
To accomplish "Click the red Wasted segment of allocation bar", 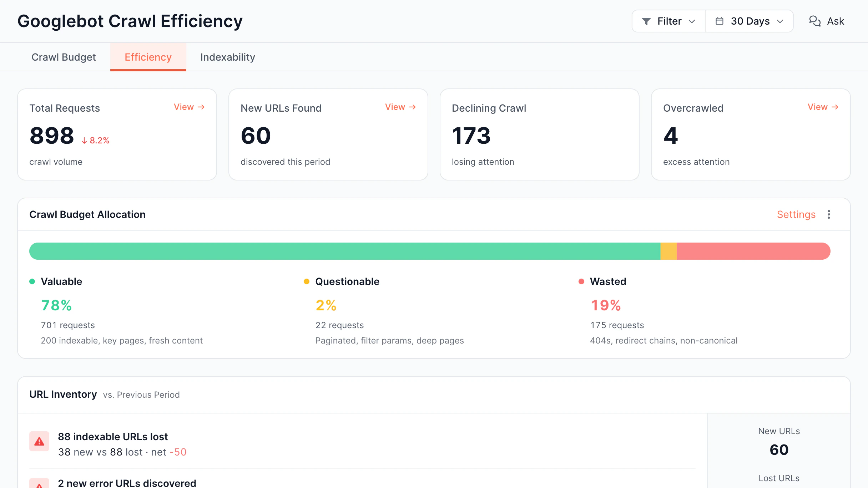I will tap(753, 251).
